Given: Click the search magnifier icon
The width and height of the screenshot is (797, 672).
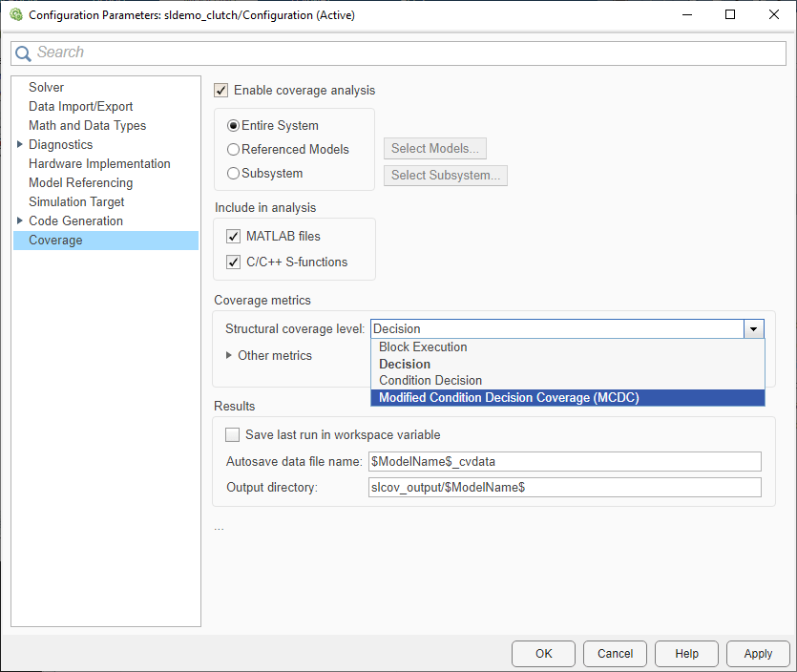Looking at the screenshot, I should [23, 53].
